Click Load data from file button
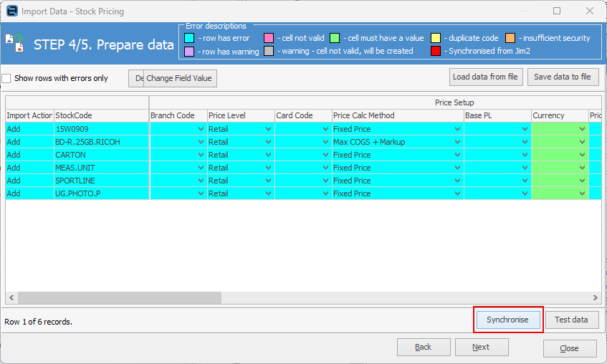This screenshot has height=364, width=607. click(x=486, y=77)
